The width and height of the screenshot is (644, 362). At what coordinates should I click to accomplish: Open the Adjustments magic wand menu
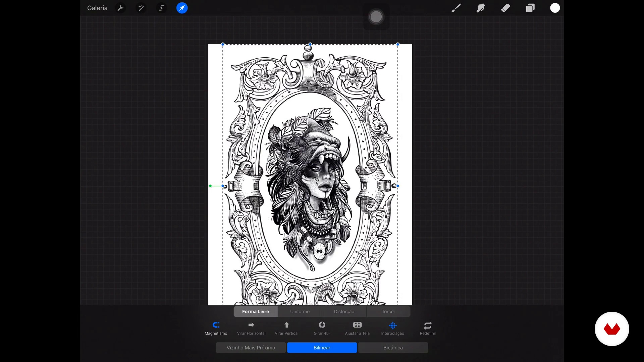coord(141,8)
